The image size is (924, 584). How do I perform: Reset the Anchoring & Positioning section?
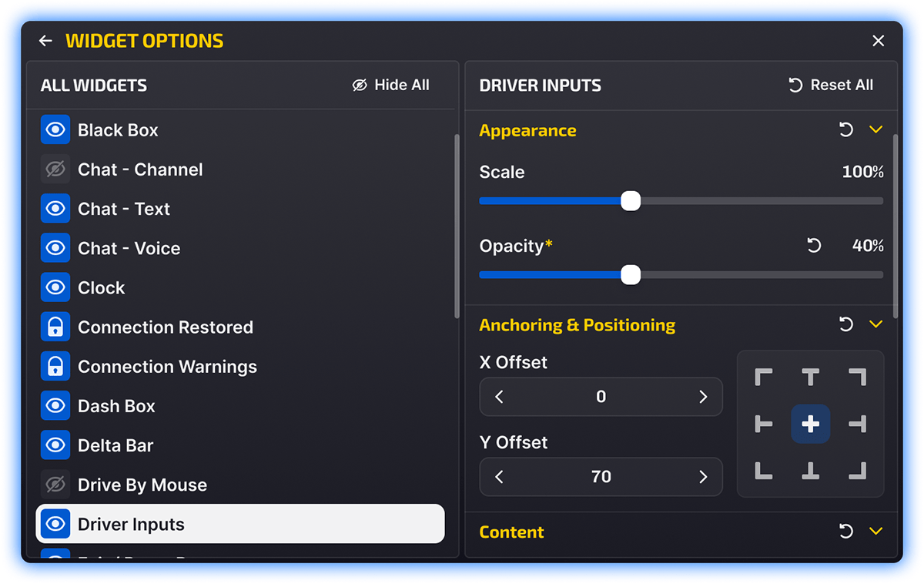846,324
